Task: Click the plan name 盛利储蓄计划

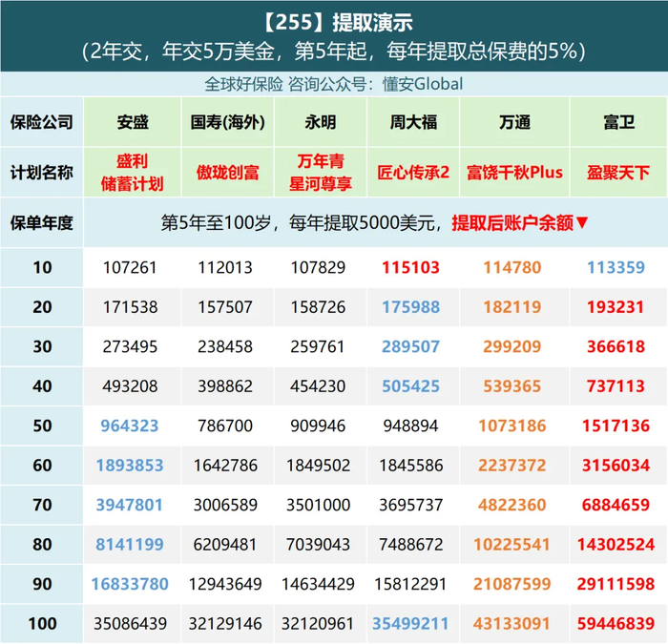Action: 132,173
